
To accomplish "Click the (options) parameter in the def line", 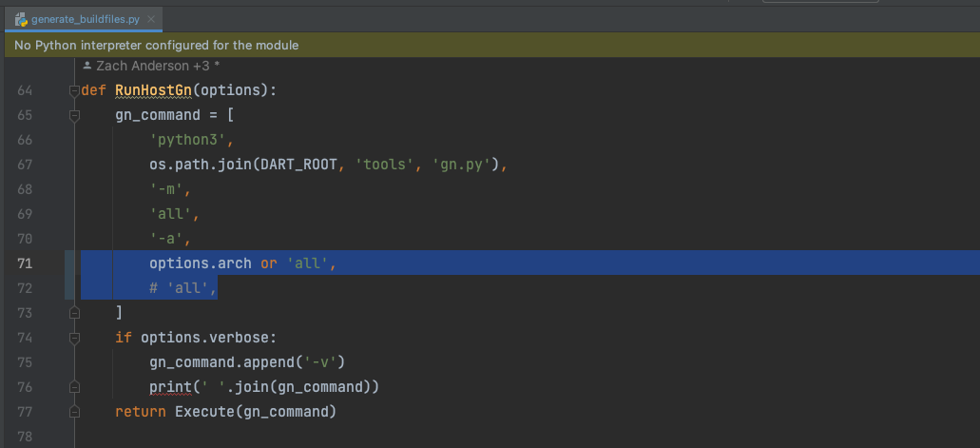I will [x=230, y=90].
